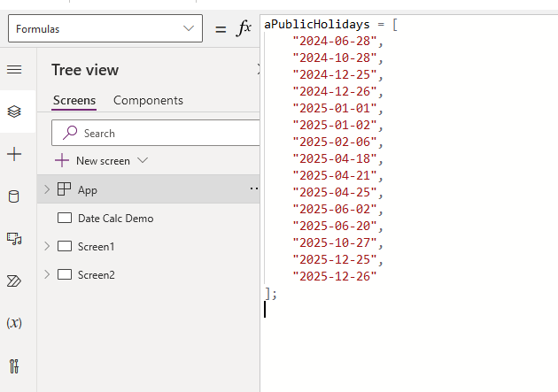Open the Tree view layers icon
This screenshot has height=392, width=558.
tap(14, 111)
